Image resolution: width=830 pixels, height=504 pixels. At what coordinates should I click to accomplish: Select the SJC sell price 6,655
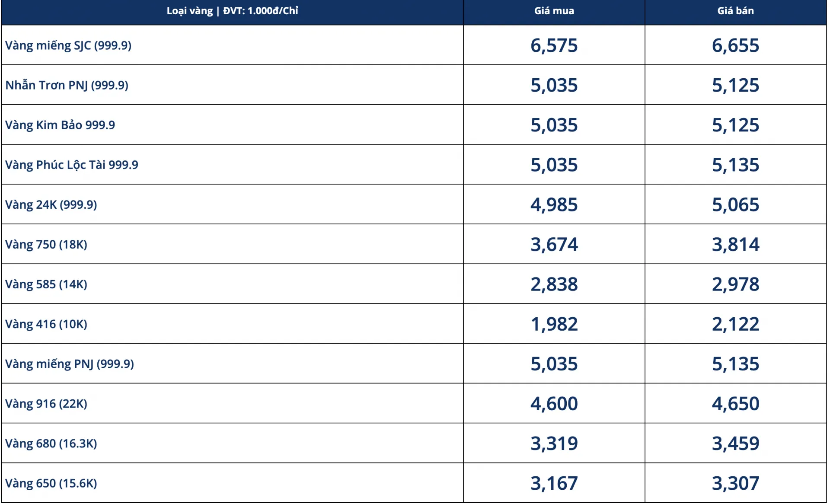pyautogui.click(x=735, y=45)
